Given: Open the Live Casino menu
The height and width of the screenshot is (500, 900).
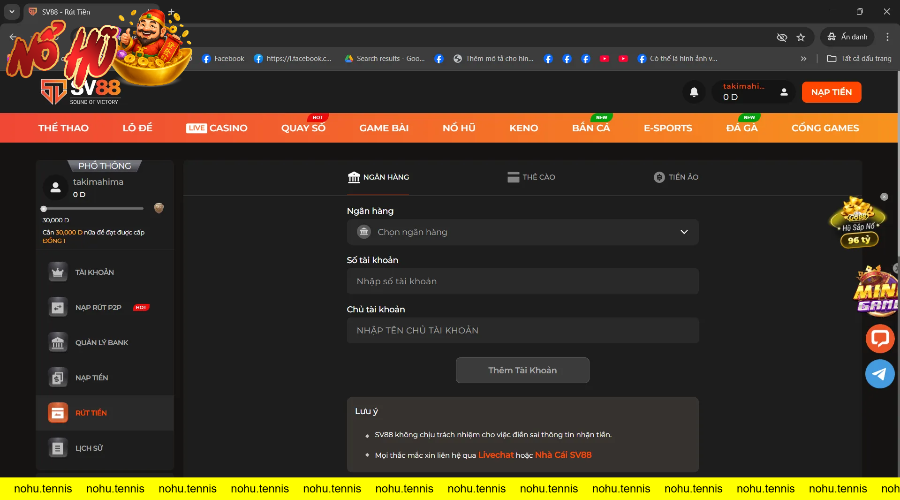Looking at the screenshot, I should click(x=217, y=128).
